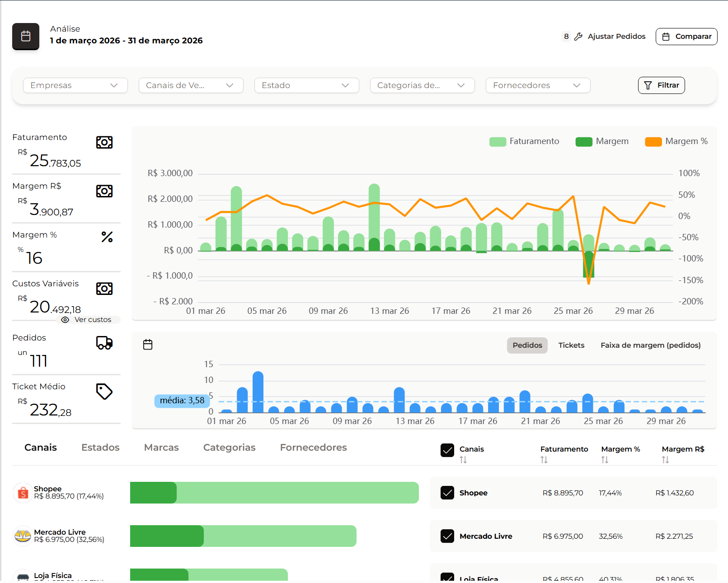Viewport: 728px width, 583px height.
Task: Click the Faturamento money icon
Action: pos(104,142)
